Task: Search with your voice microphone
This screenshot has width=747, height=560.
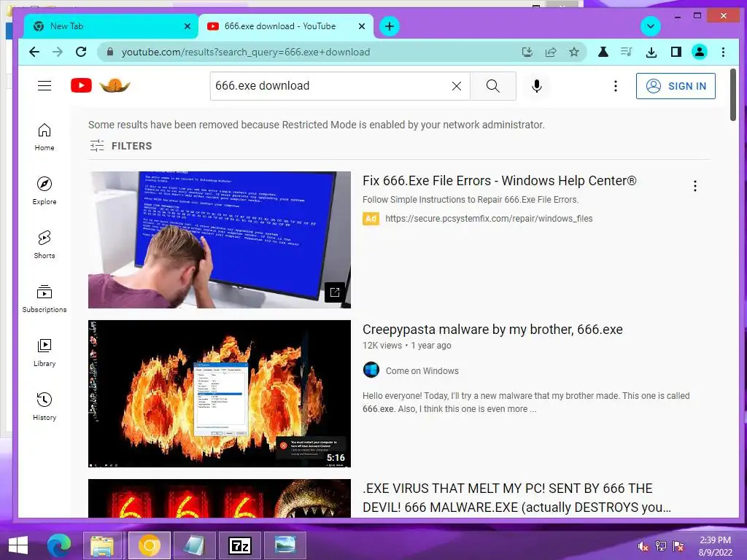Action: (536, 86)
